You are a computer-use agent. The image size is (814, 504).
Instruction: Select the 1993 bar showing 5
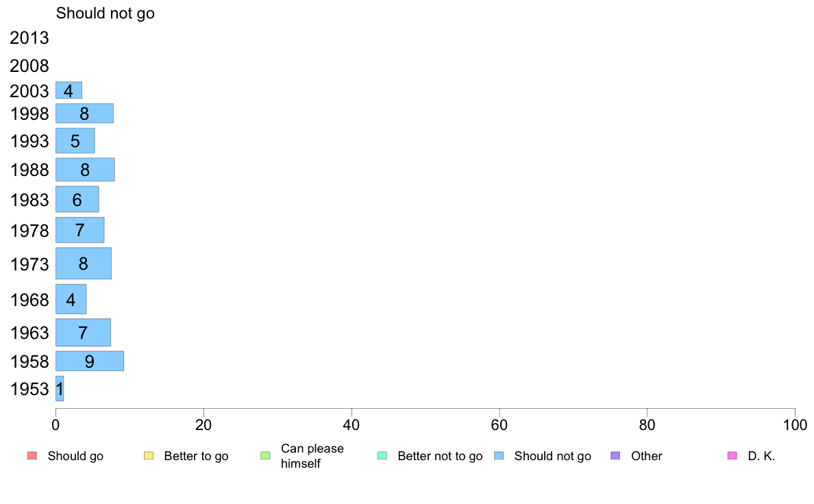[x=75, y=140]
